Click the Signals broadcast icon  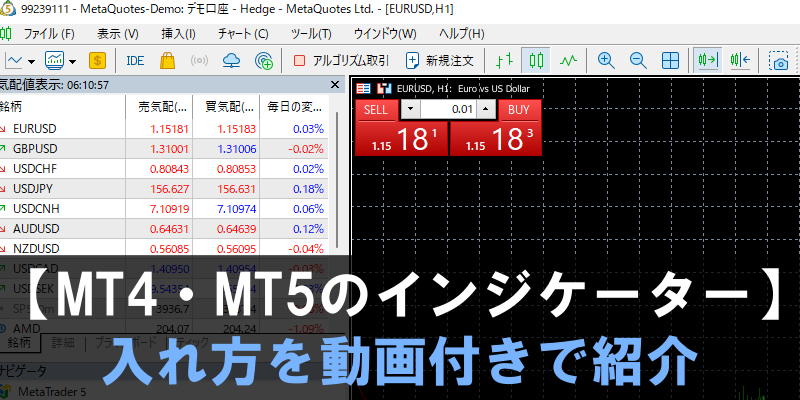click(199, 61)
